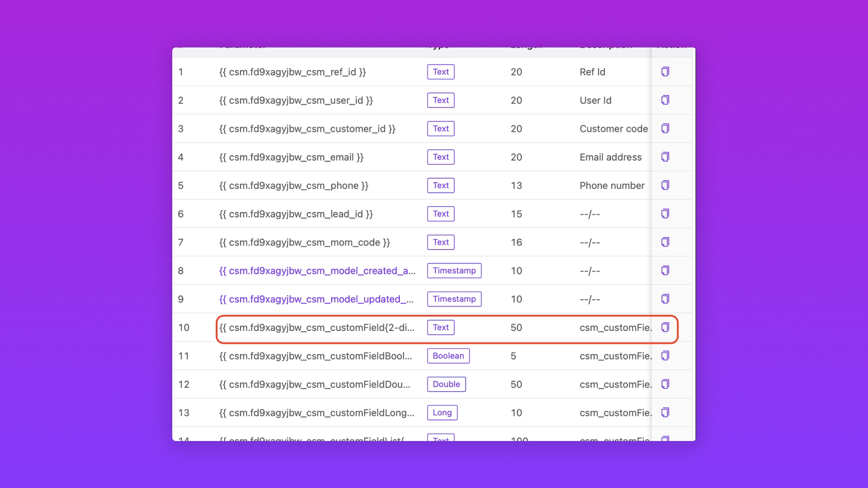
Task: Click the Double type tag
Action: (446, 385)
